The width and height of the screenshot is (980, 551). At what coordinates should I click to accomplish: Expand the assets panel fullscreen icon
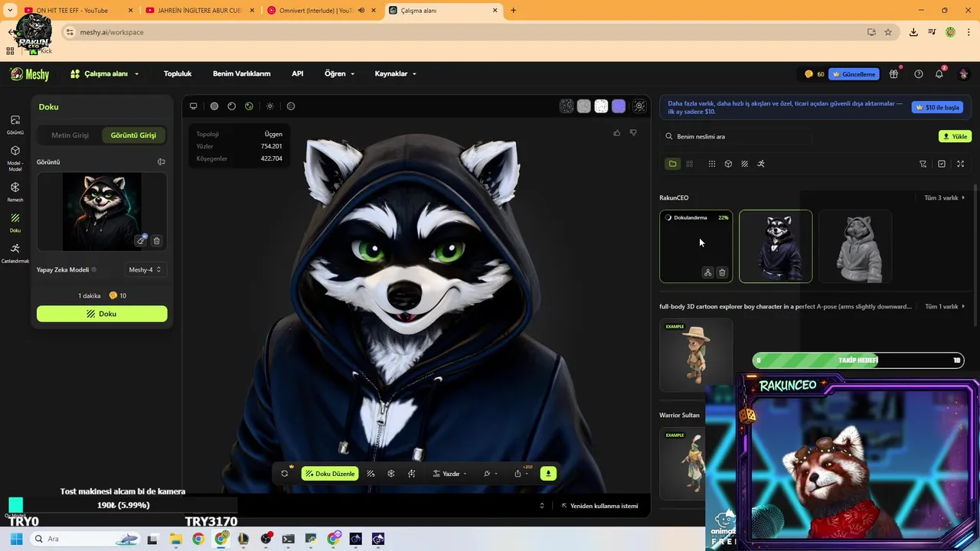point(961,164)
